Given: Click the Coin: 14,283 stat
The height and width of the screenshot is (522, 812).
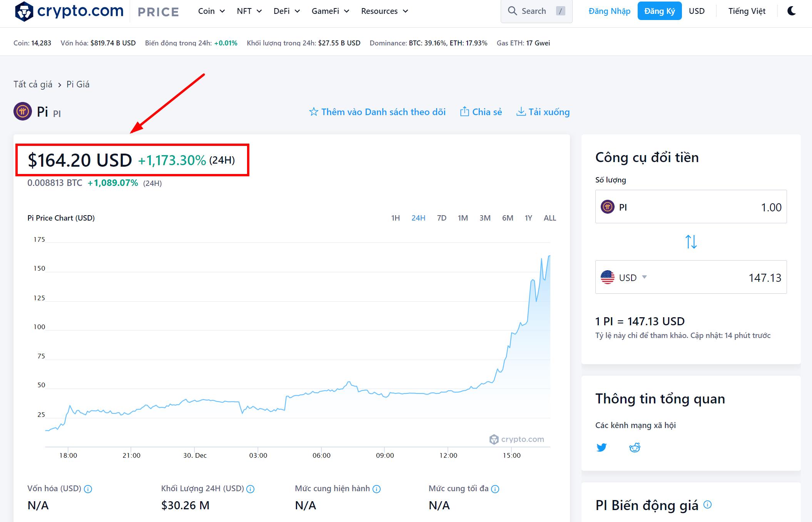Looking at the screenshot, I should pyautogui.click(x=32, y=43).
